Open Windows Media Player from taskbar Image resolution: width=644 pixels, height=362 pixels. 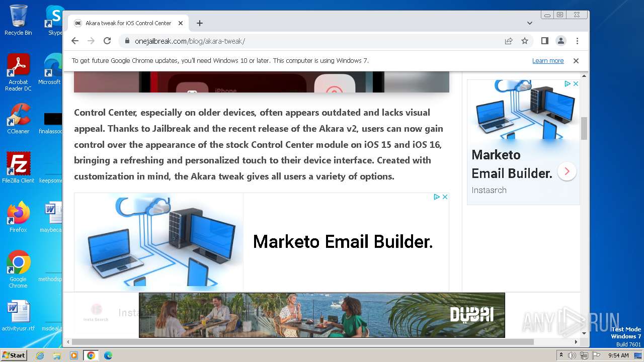coord(74,355)
